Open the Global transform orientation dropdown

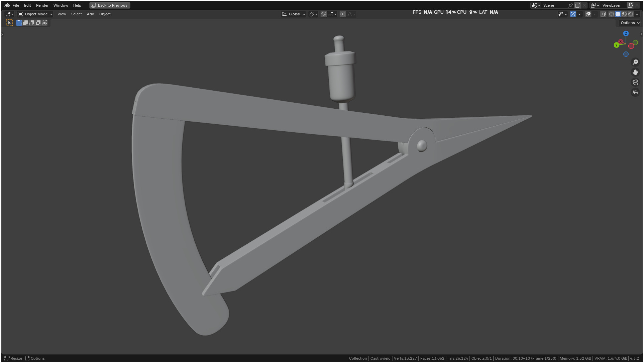click(x=294, y=14)
